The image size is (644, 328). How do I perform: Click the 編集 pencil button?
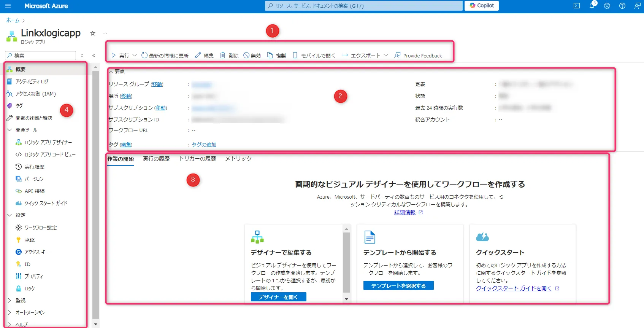(204, 56)
